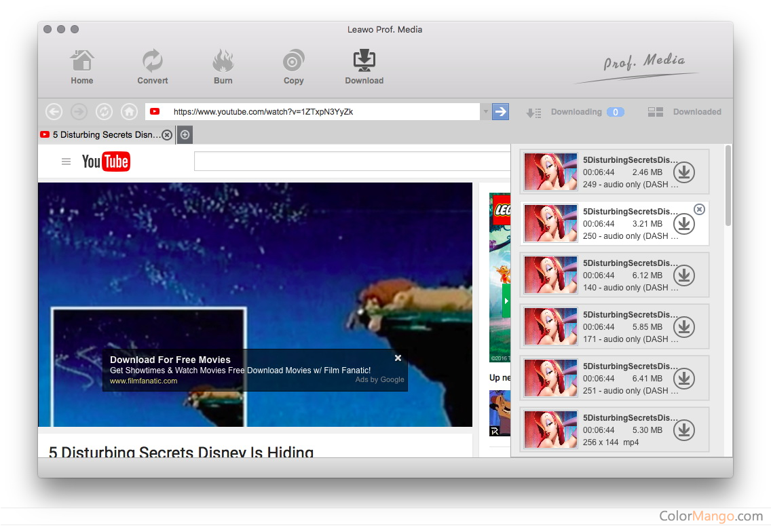
Task: Remove the 3.21 MB item from list
Action: (x=700, y=209)
